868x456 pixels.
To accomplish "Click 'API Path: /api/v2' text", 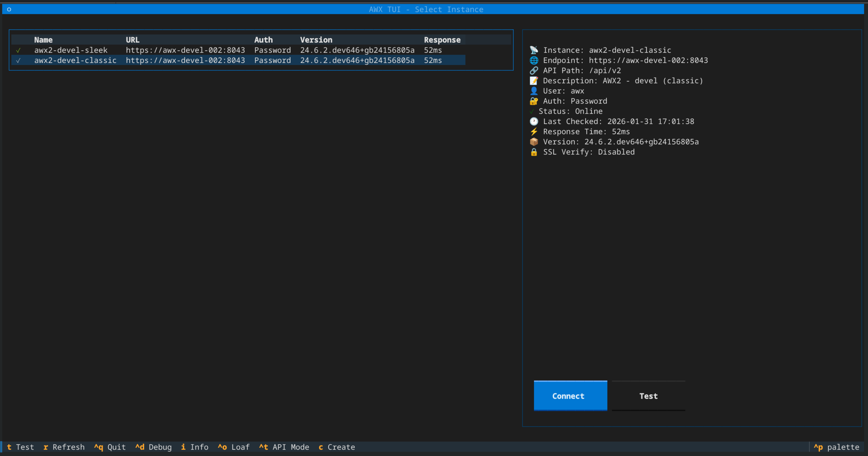I will (582, 70).
